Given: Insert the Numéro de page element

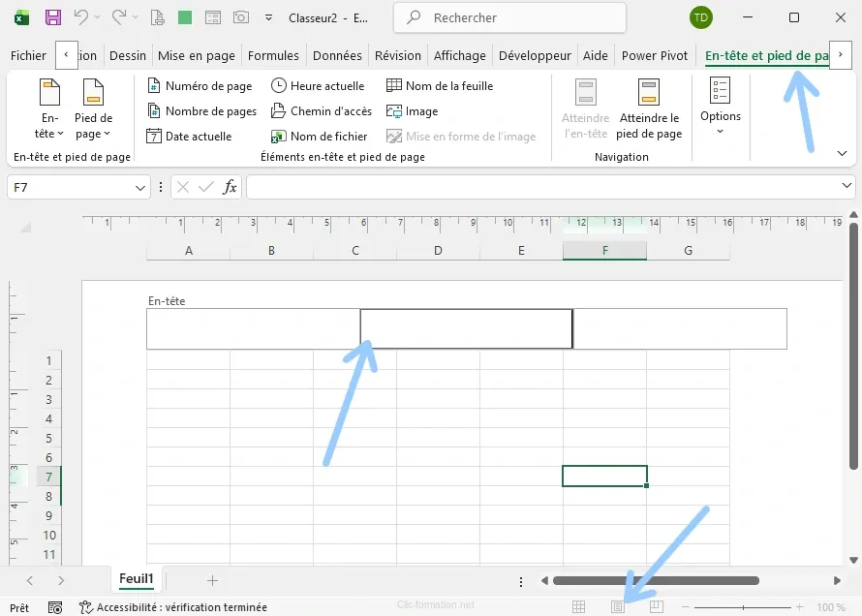Looking at the screenshot, I should point(200,86).
